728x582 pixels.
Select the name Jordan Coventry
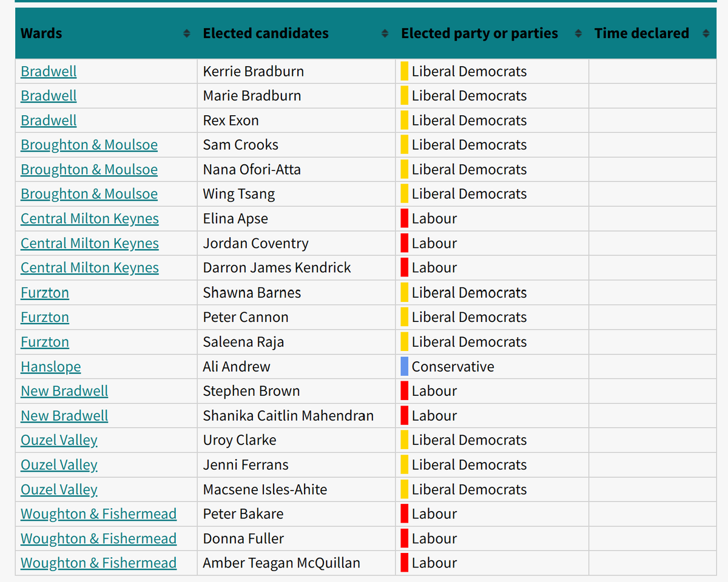pyautogui.click(x=255, y=243)
